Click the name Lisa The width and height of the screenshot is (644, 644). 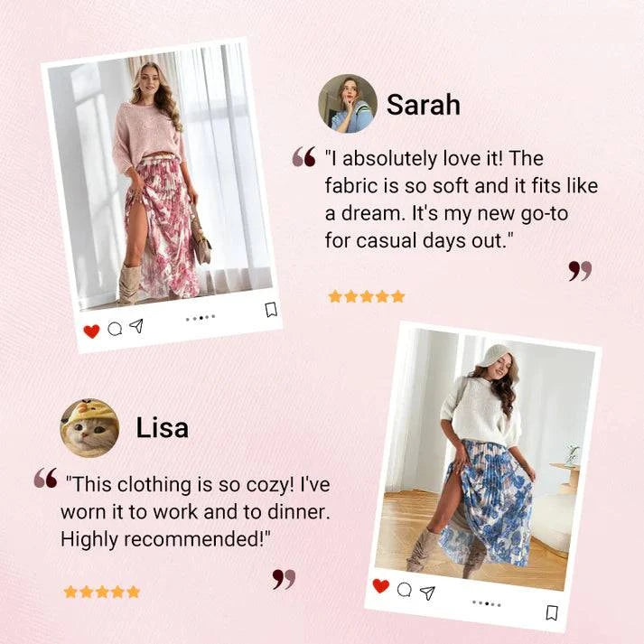tap(163, 427)
